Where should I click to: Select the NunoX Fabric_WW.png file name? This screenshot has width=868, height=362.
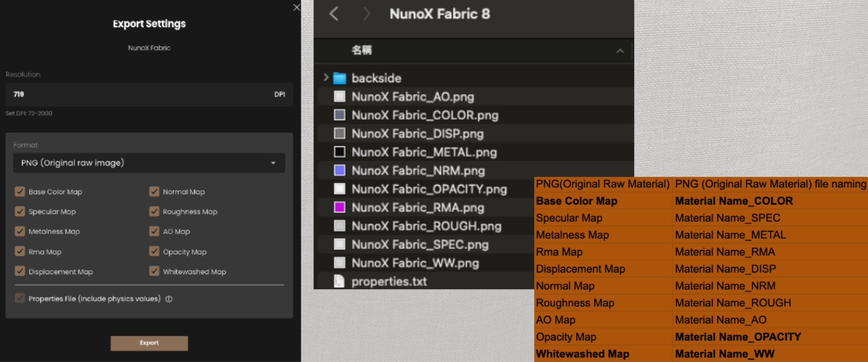(x=415, y=262)
